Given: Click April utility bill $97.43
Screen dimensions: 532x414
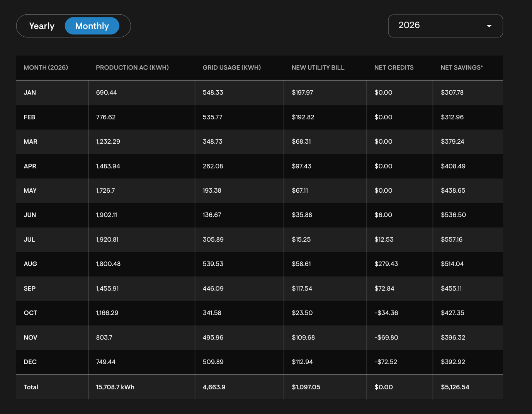Looking at the screenshot, I should pyautogui.click(x=301, y=166).
